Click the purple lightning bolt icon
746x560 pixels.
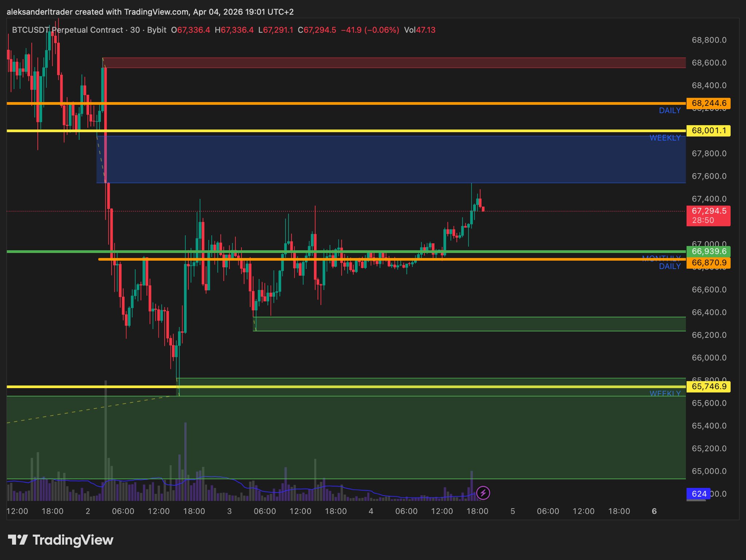click(x=483, y=493)
